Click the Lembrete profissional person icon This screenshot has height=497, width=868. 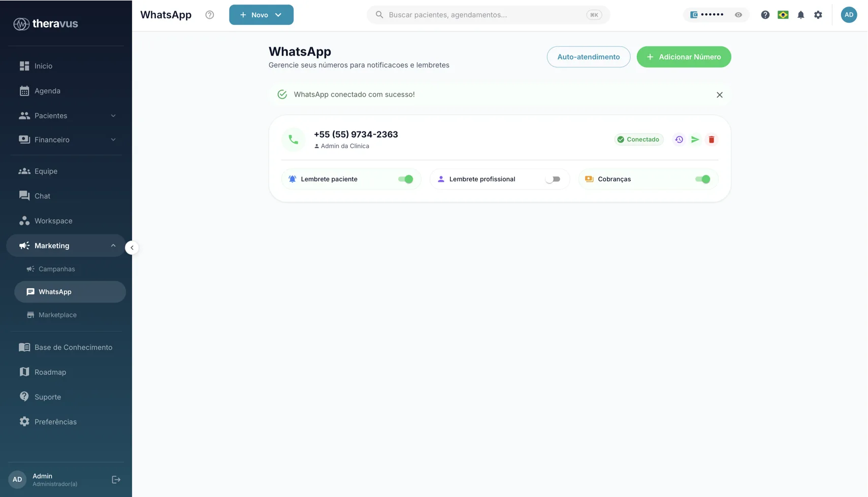point(441,179)
